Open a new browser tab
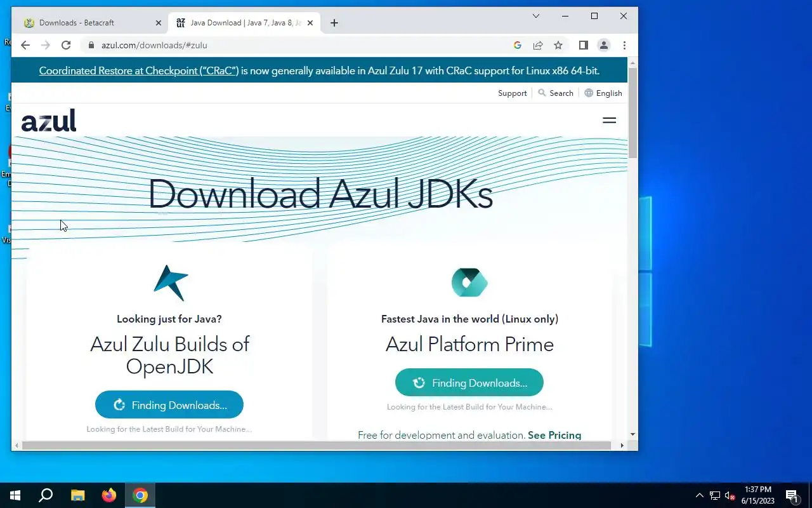 [334, 23]
